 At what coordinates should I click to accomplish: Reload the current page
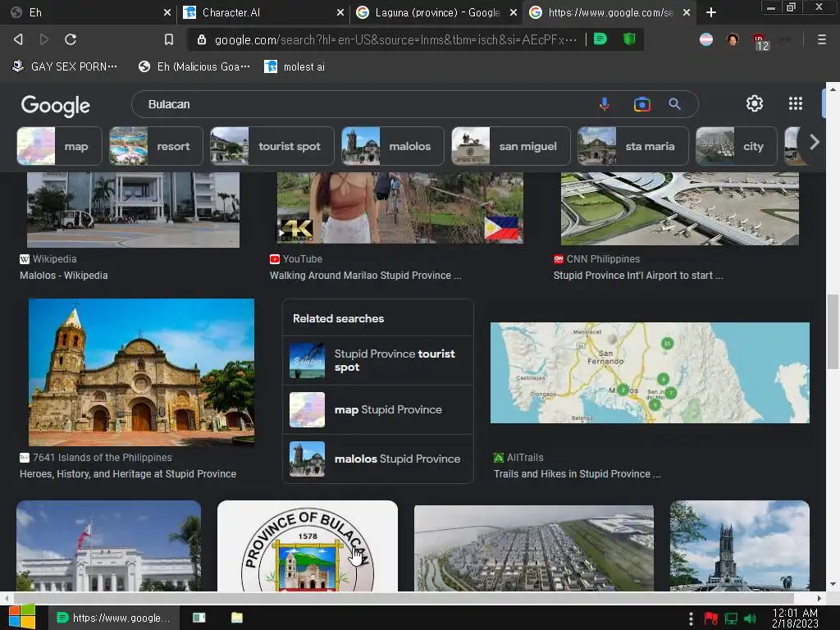pyautogui.click(x=71, y=39)
